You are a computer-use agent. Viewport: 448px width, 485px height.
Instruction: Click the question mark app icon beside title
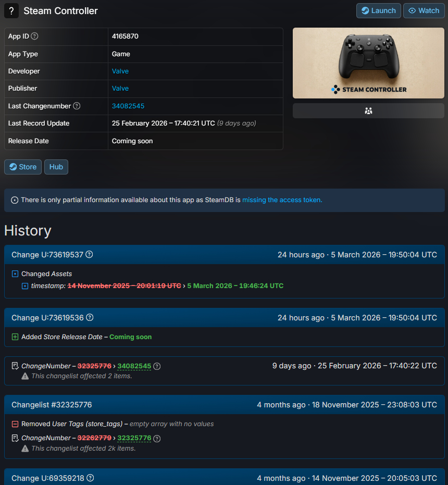(11, 11)
